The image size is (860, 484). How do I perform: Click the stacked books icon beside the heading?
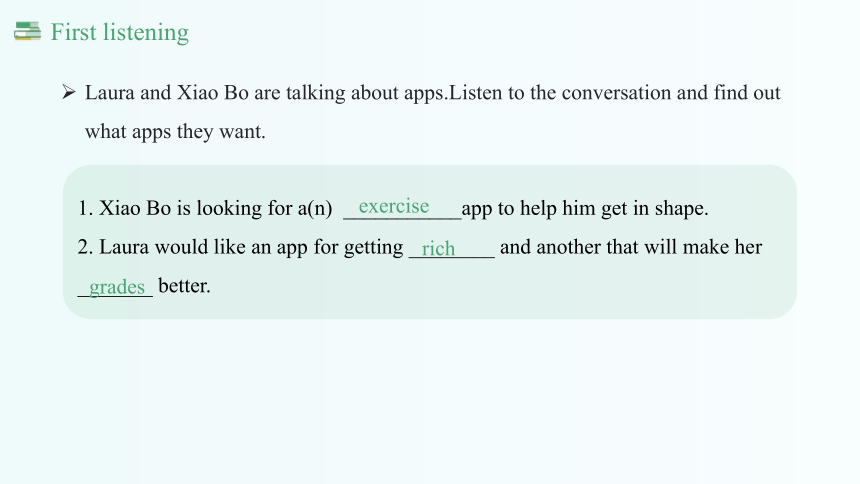[27, 31]
